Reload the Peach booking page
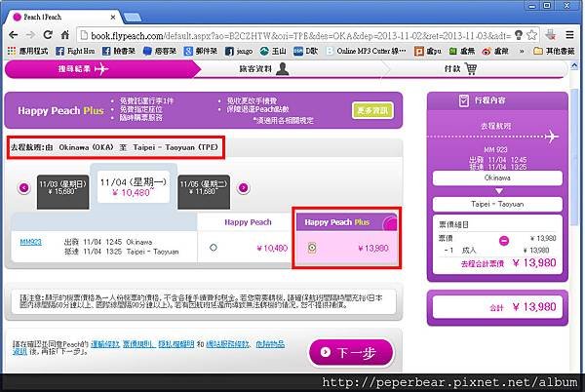 point(48,35)
